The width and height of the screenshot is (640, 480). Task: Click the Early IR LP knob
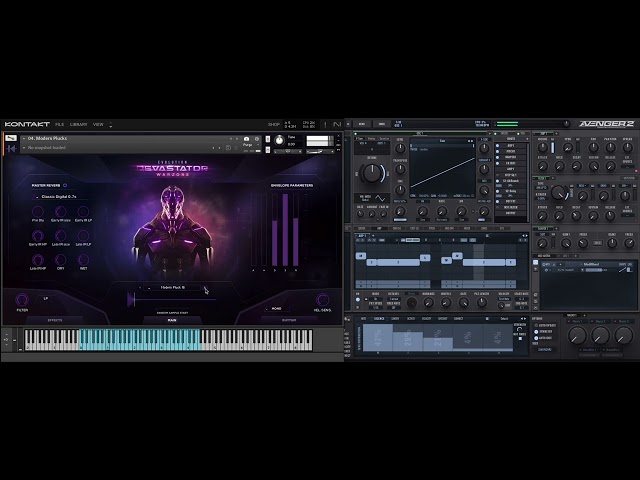point(83,211)
